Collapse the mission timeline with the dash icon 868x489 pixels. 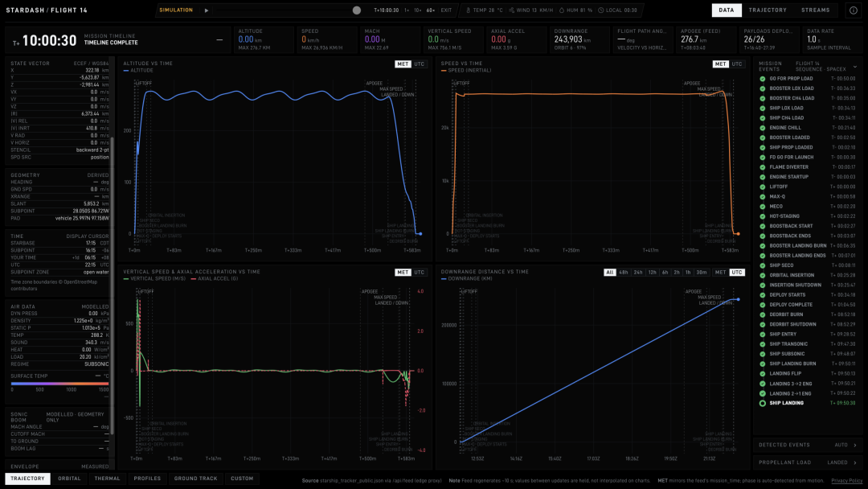tap(219, 40)
